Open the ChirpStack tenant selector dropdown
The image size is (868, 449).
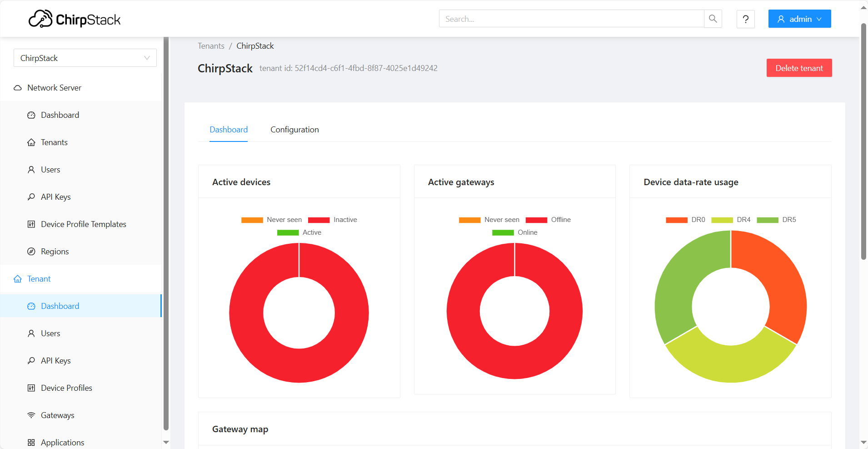click(x=85, y=58)
